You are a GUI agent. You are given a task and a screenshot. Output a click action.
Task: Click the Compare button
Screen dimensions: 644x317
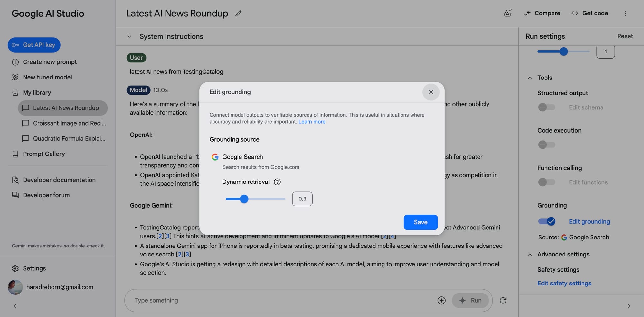(x=542, y=13)
